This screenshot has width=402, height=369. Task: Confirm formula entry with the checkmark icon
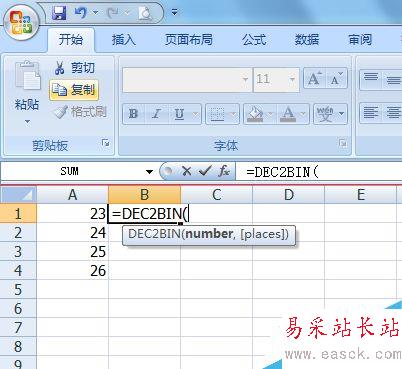point(205,171)
